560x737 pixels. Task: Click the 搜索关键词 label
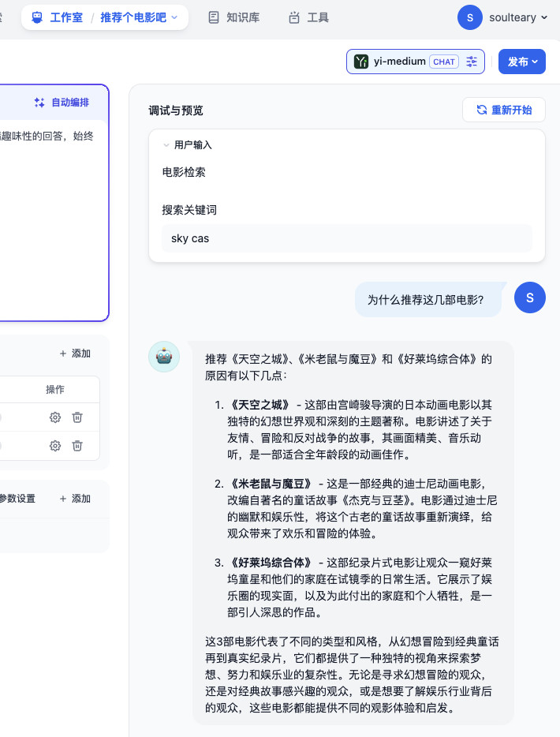(x=189, y=210)
